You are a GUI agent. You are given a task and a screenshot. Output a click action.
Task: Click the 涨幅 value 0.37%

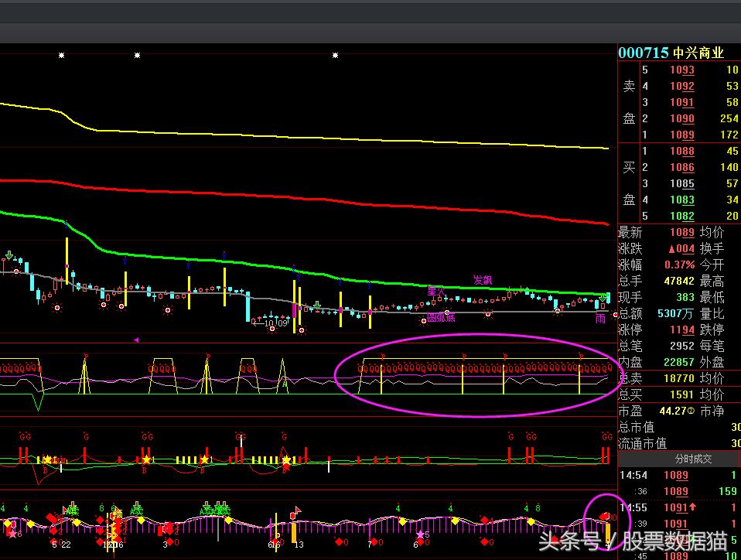tap(680, 265)
